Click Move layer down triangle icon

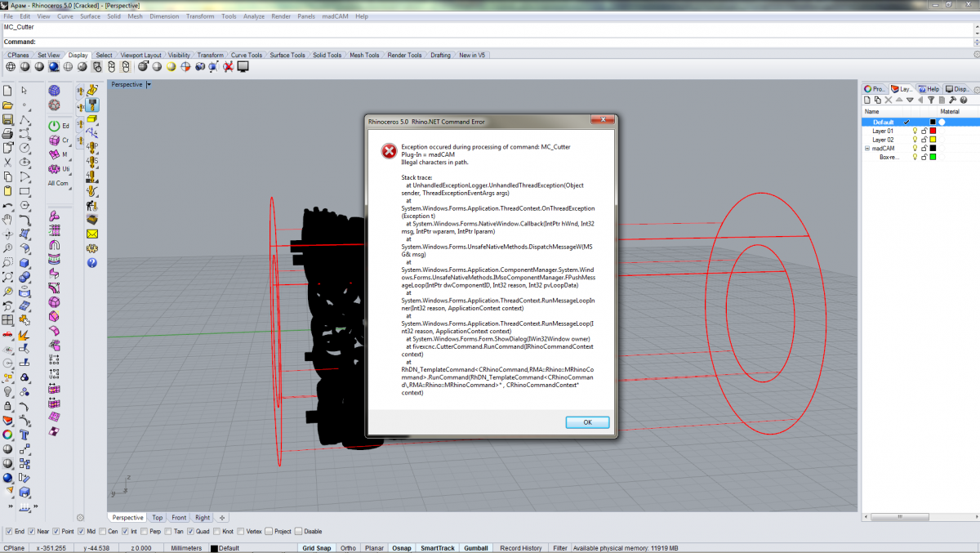(910, 100)
